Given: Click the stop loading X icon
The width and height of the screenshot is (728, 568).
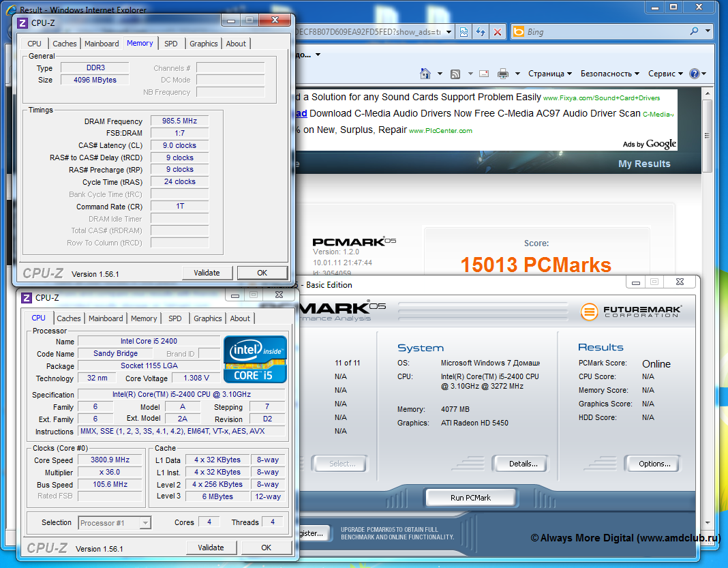Looking at the screenshot, I should 497,31.
